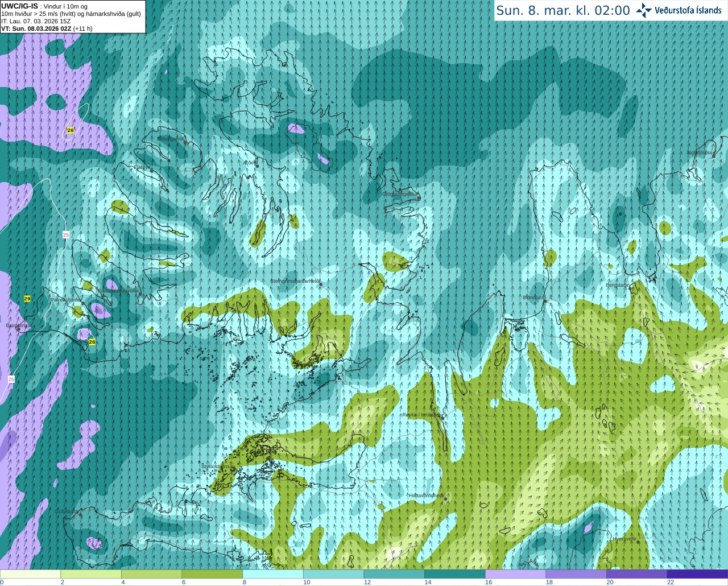
Task: Click the legend tick value 22
Action: coord(671,582)
